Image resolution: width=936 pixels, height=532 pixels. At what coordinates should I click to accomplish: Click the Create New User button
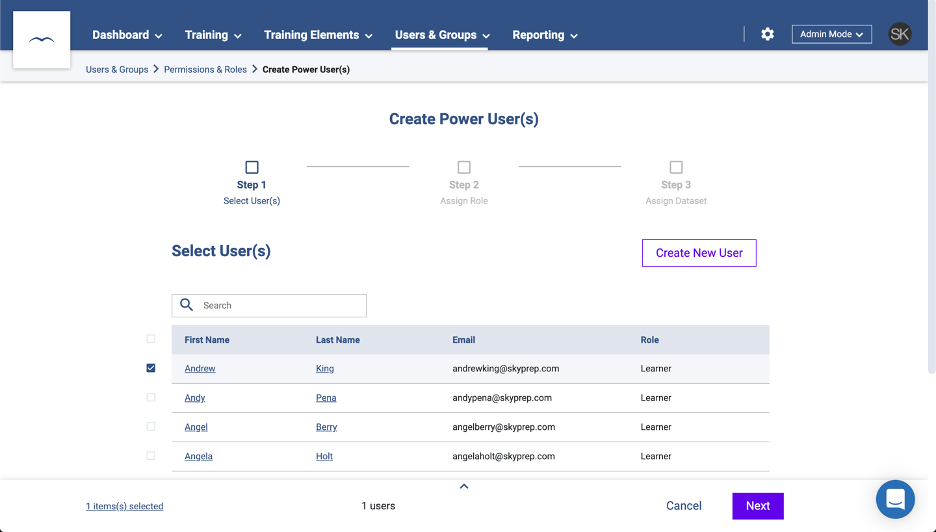(x=699, y=253)
